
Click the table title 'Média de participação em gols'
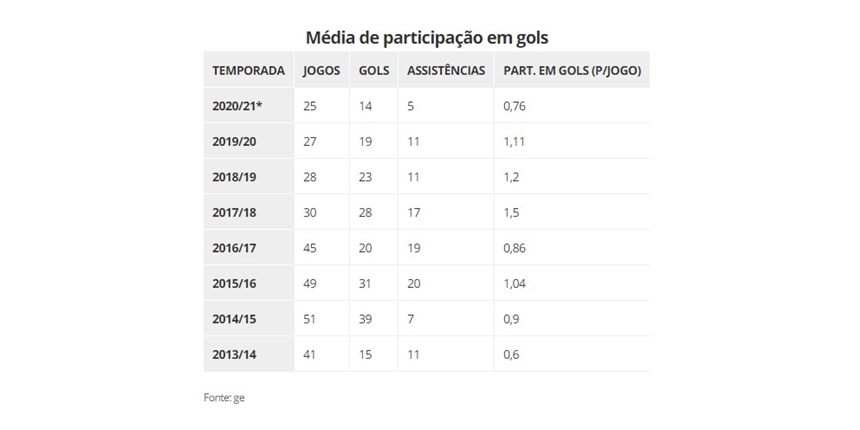pyautogui.click(x=427, y=37)
